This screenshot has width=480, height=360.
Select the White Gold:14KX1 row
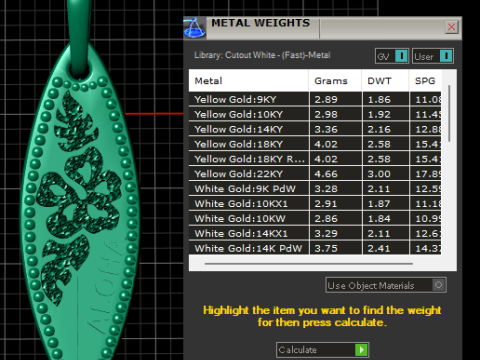tap(315, 233)
